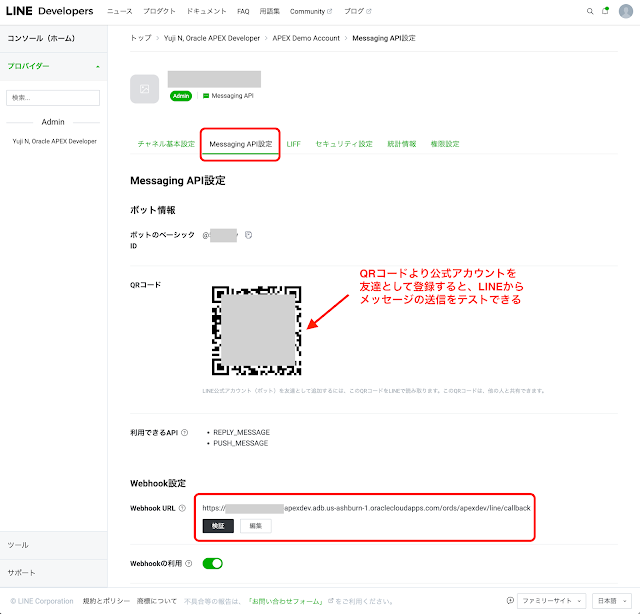Open the Community external link
This screenshot has height=614, width=640.
point(311,11)
